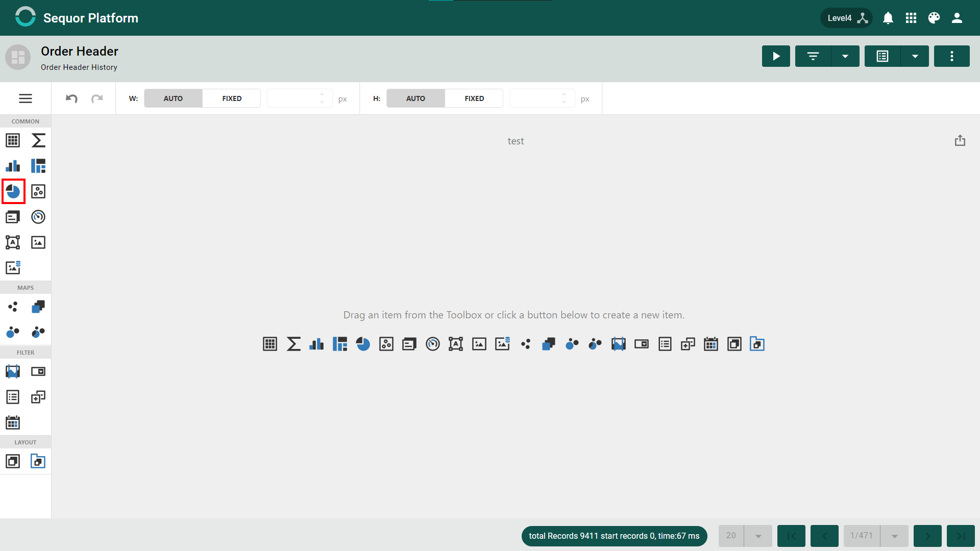Select the Pivot item in the sidebar toolbox
This screenshot has width=980, height=551.
(38, 140)
